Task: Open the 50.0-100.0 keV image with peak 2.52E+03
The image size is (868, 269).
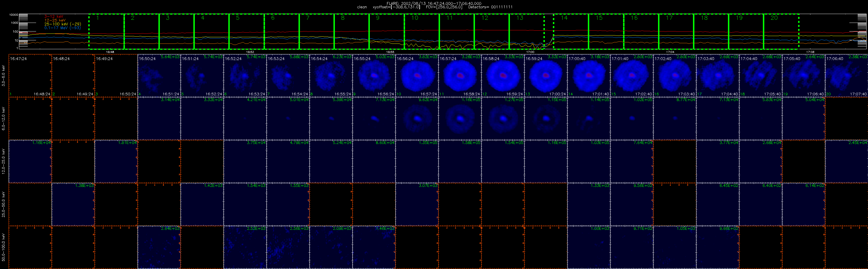Action: click(245, 248)
